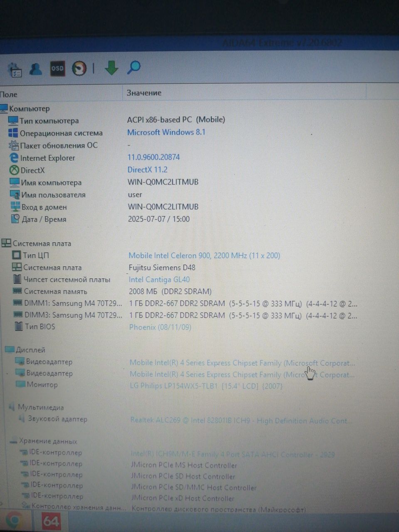Click the Компьютер section icon
The height and width of the screenshot is (532, 399).
pos(4,108)
